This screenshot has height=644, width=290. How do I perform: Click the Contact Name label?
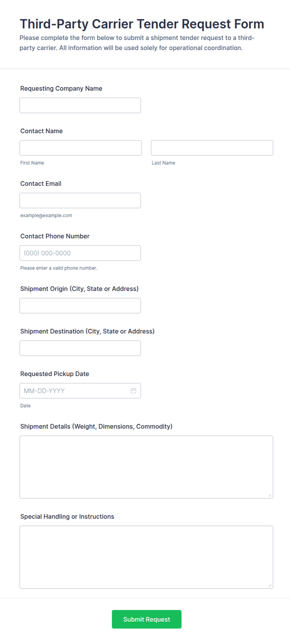tap(41, 131)
